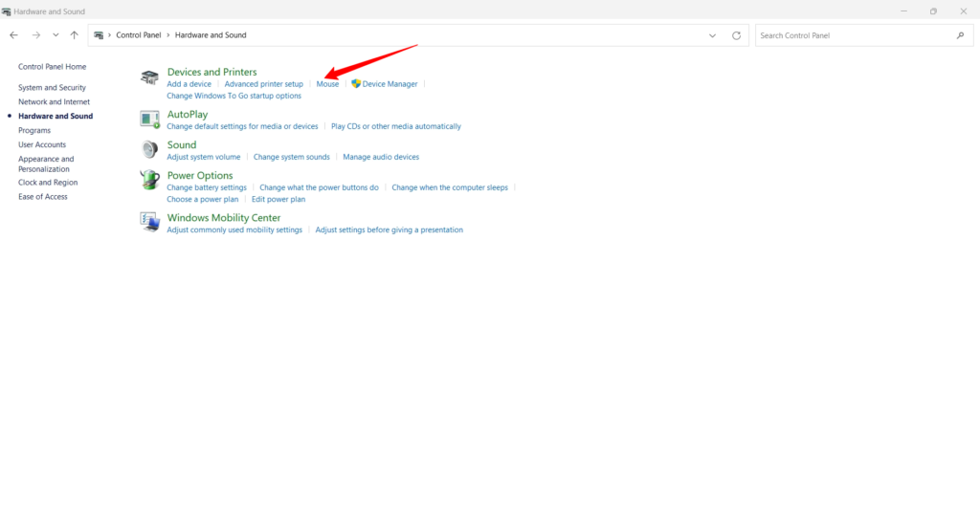The image size is (980, 524).
Task: Open Change when the computer sleeps
Action: 450,187
